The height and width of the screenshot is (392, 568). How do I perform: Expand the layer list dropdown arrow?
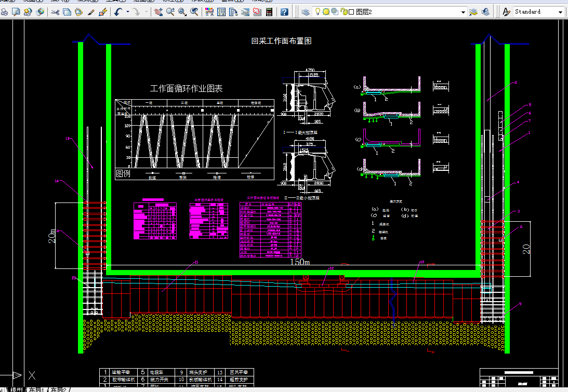click(463, 12)
